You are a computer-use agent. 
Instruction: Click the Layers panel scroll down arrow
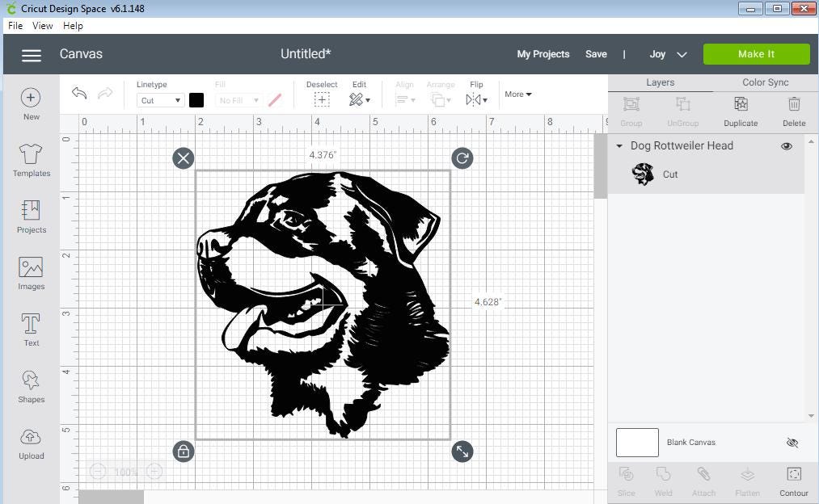[811, 416]
